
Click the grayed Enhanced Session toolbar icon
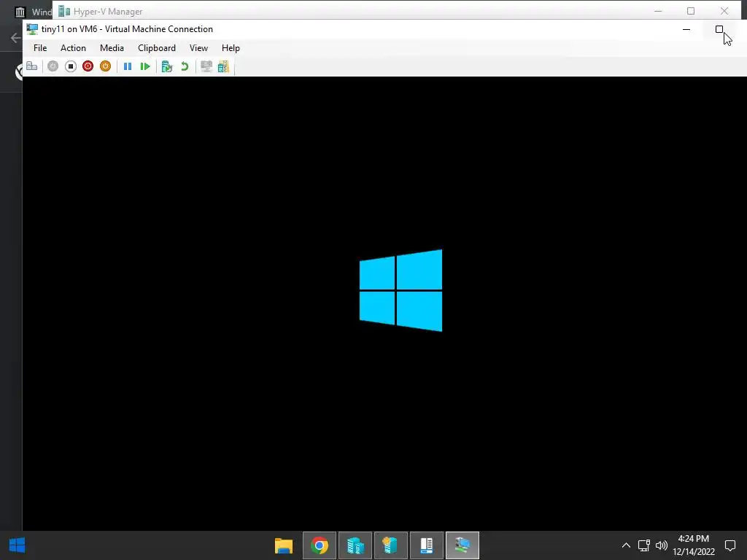(x=206, y=66)
